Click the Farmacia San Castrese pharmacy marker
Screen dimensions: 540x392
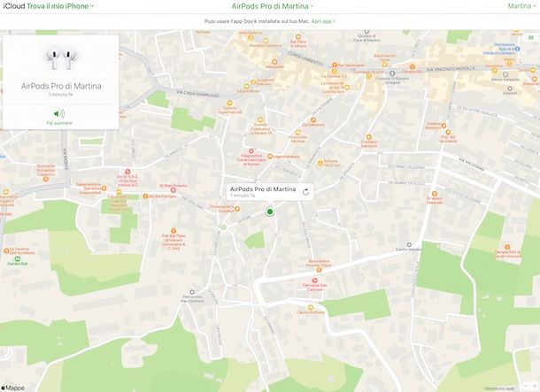click(x=314, y=281)
